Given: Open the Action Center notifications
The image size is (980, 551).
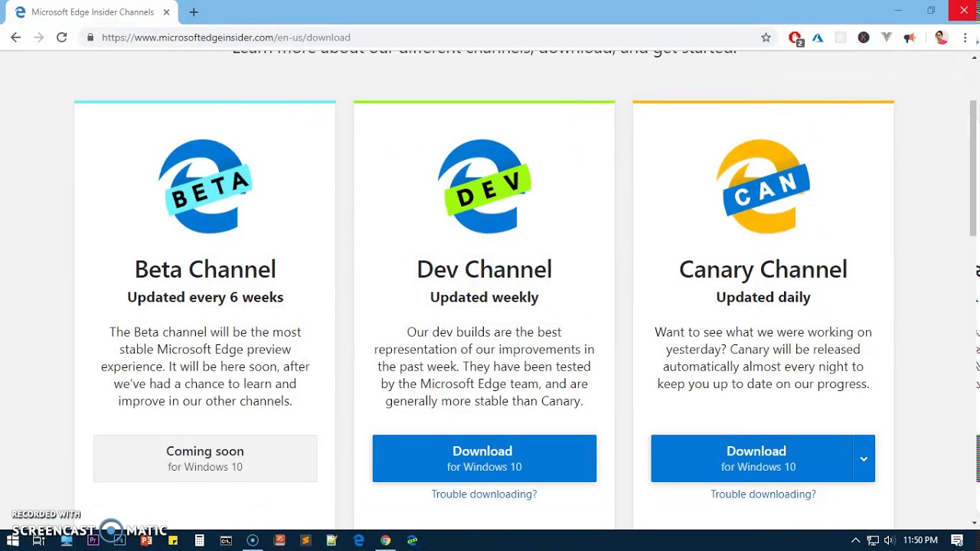Looking at the screenshot, I should point(958,540).
